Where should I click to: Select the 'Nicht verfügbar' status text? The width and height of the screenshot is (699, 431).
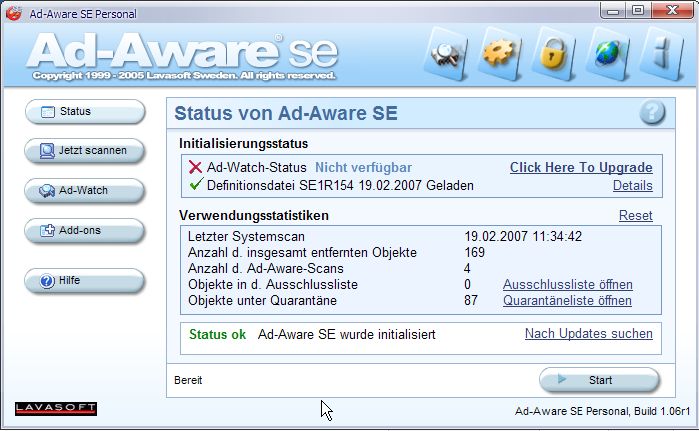click(363, 168)
